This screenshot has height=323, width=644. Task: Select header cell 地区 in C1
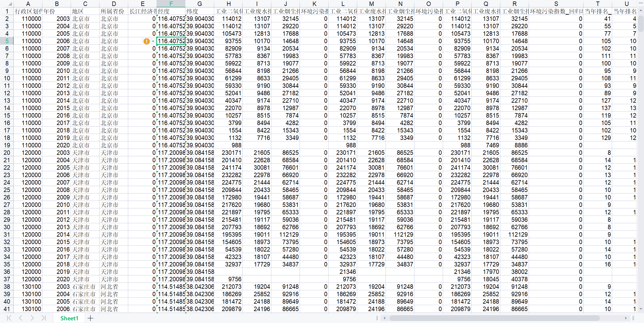click(85, 11)
